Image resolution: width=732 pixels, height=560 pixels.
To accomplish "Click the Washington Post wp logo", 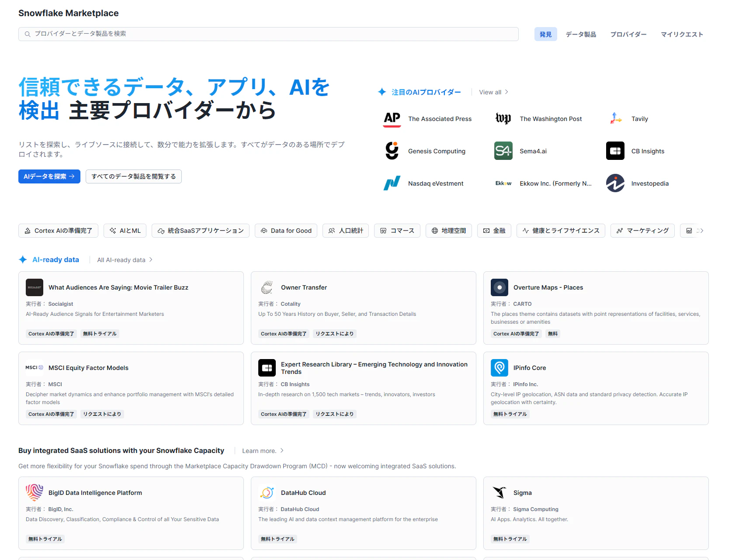I will (x=503, y=119).
